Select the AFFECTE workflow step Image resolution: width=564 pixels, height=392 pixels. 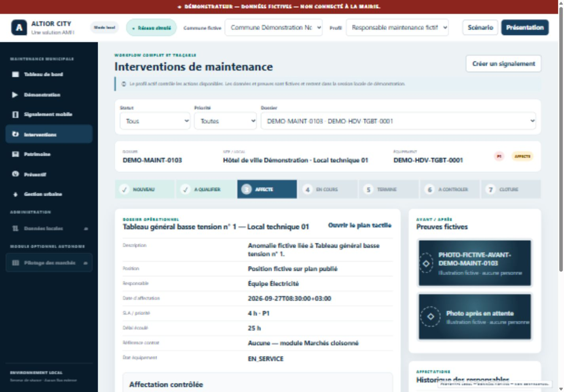[x=267, y=189]
